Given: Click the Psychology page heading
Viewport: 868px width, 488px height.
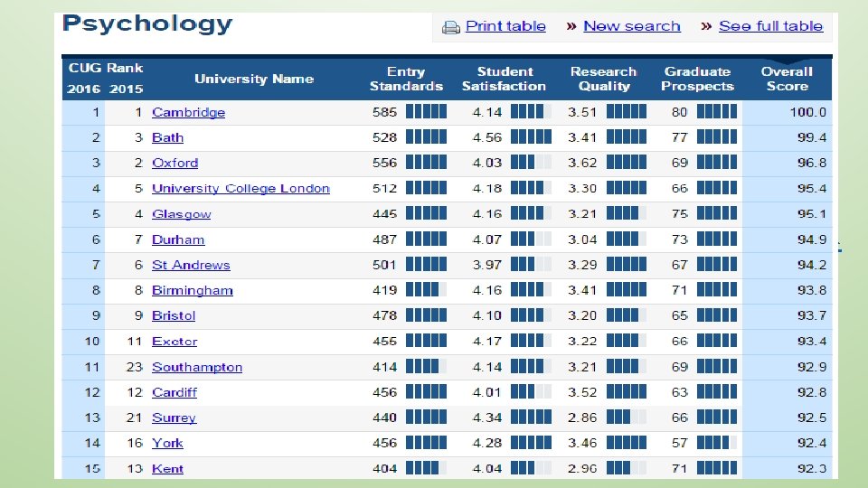Looking at the screenshot, I should [147, 24].
